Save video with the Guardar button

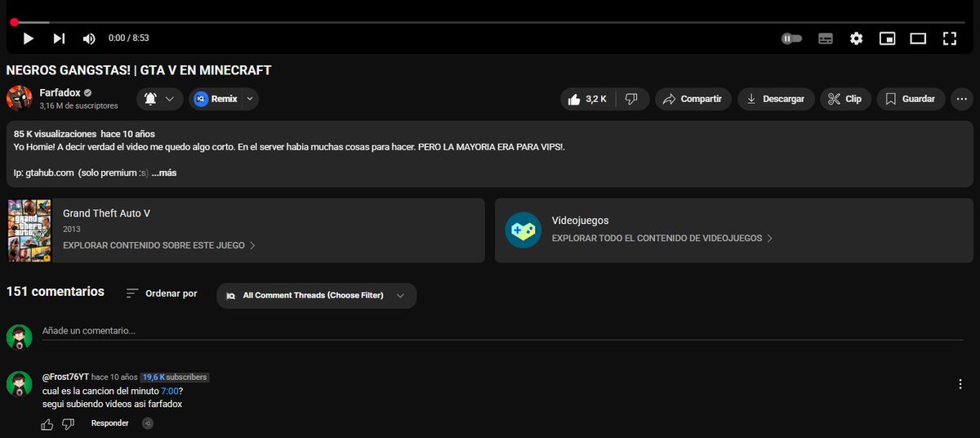pos(911,99)
